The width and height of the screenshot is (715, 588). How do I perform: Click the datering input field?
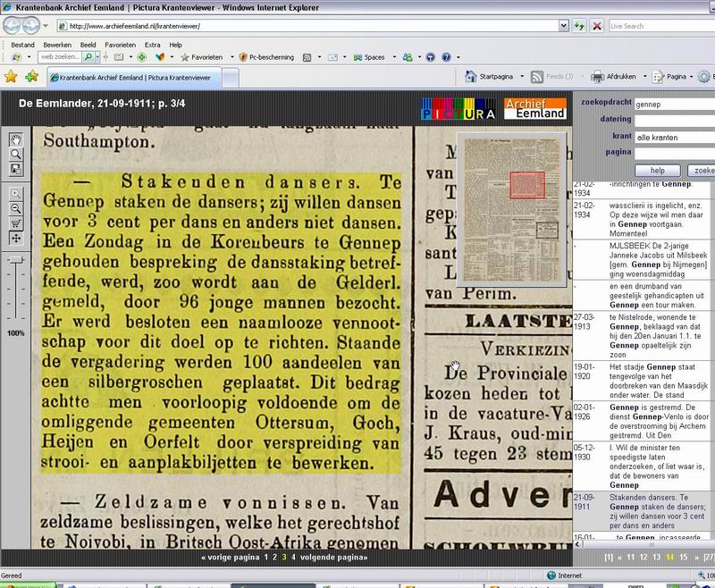point(675,121)
